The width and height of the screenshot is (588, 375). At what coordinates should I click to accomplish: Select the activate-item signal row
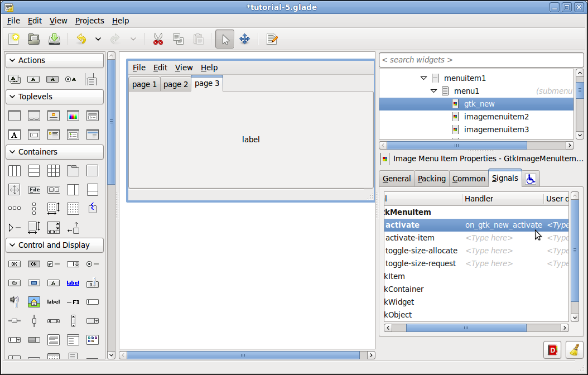476,238
